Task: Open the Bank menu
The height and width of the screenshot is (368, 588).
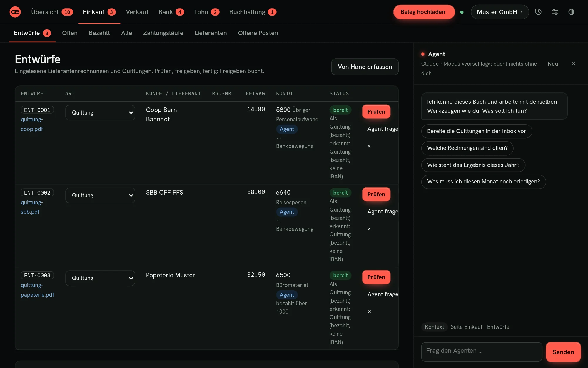Action: [171, 12]
